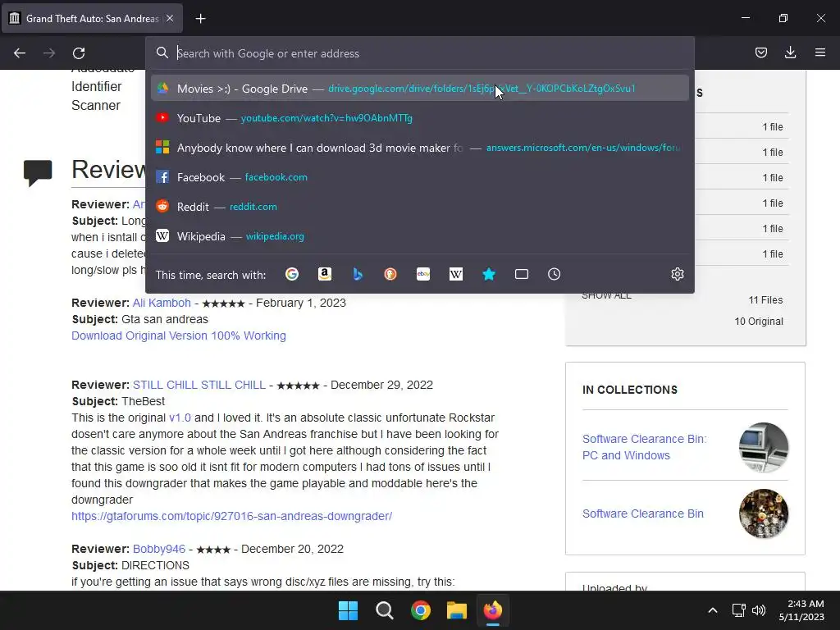Open reviewer STILL CHILL STILL CHILL profile
840x630 pixels.
pyautogui.click(x=199, y=385)
